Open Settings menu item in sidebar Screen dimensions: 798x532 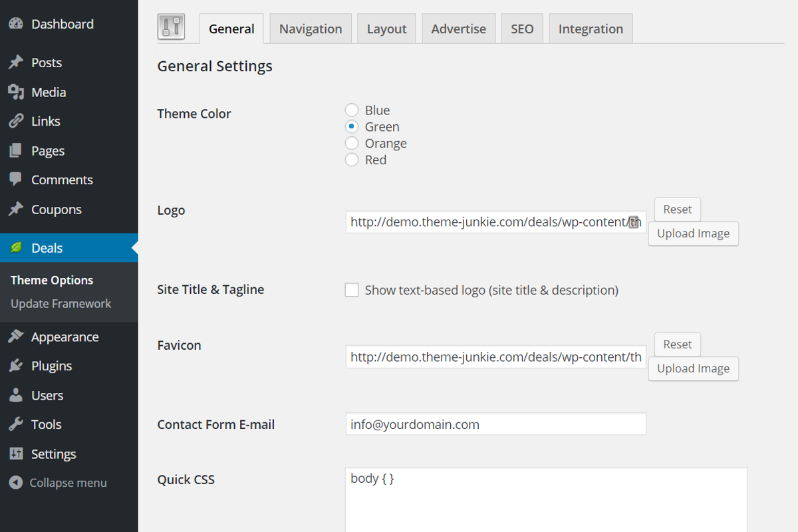69,454
